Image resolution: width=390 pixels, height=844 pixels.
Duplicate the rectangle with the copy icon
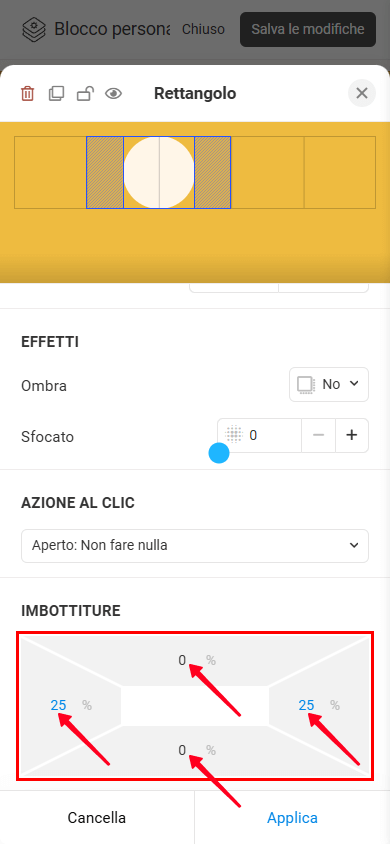(x=55, y=94)
